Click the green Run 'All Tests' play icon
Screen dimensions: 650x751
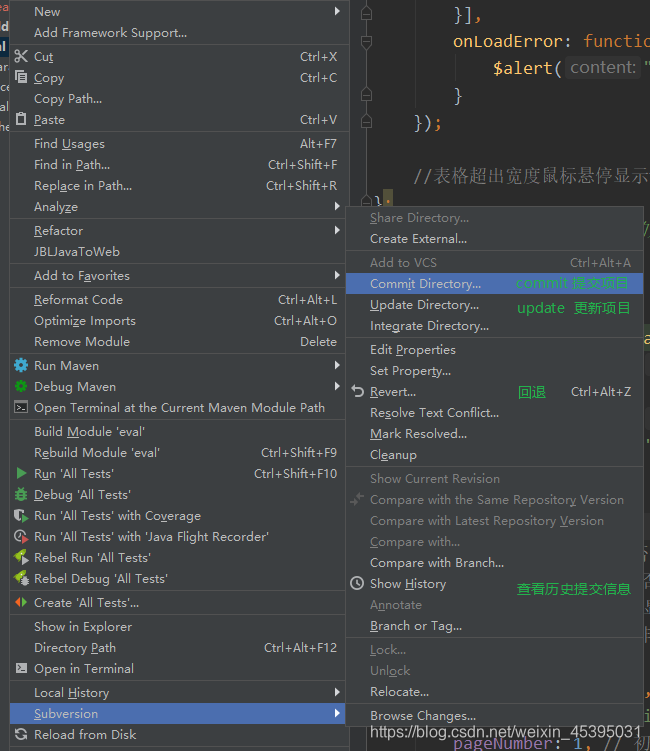click(21, 473)
